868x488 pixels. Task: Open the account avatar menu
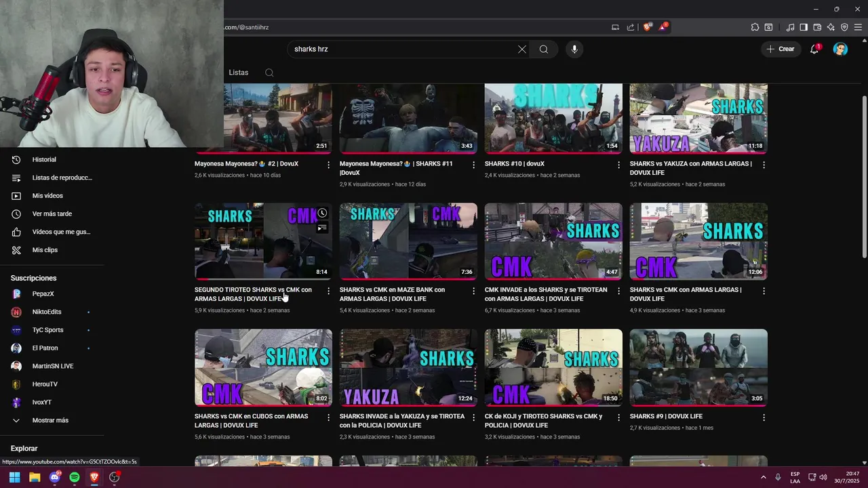point(840,49)
